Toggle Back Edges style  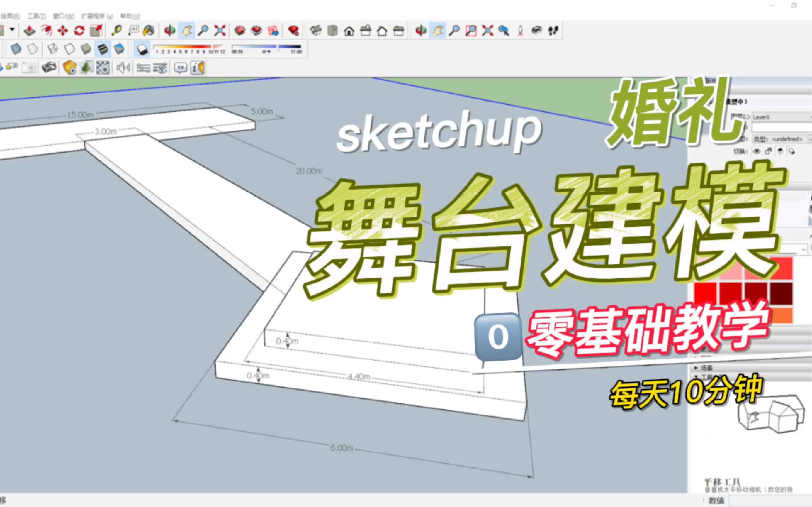pyautogui.click(x=33, y=49)
